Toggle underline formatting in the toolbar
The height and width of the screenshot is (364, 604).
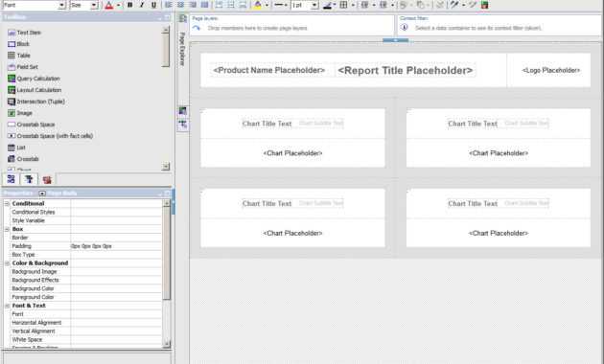153,5
